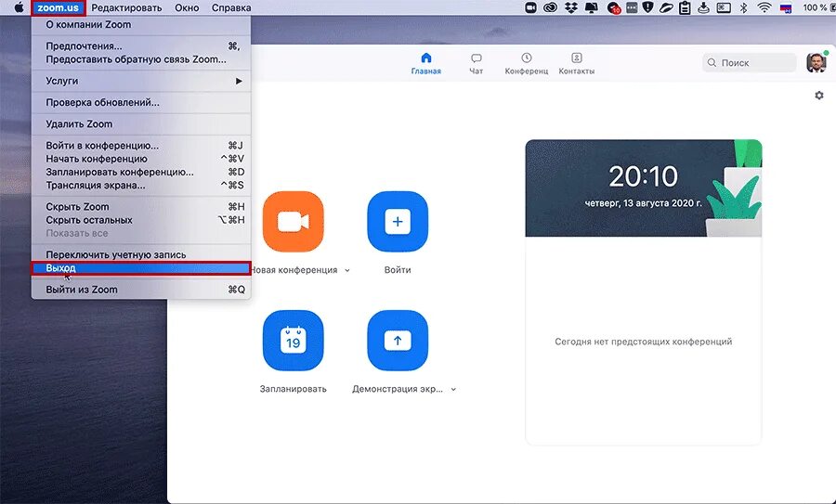836x504 pixels.
Task: Select Запланировать конференцию... menu entry
Action: tap(141, 172)
